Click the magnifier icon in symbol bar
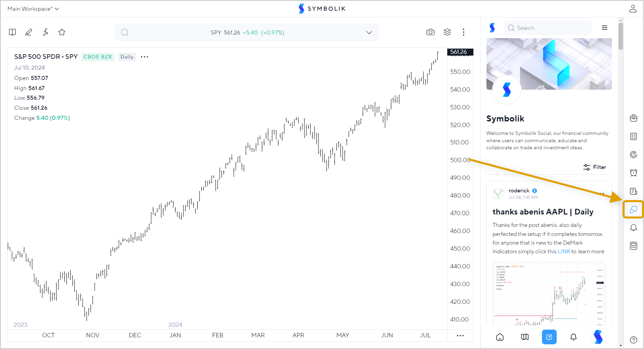Screen dimensions: 644x349 tap(125, 32)
